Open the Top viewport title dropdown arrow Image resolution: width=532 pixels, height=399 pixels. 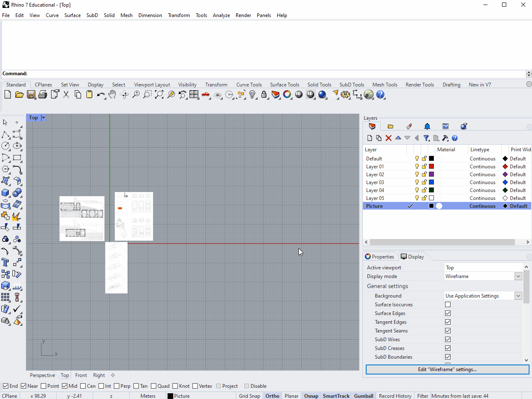coord(43,118)
